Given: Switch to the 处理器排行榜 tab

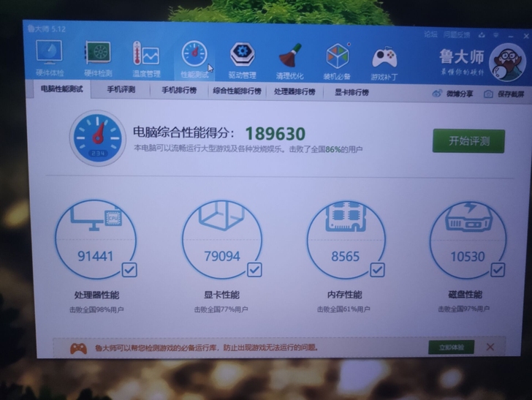Looking at the screenshot, I should coord(294,91).
